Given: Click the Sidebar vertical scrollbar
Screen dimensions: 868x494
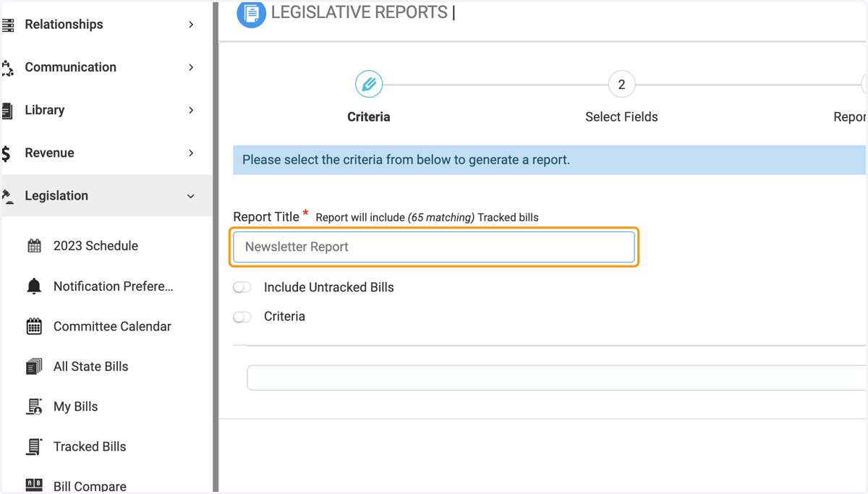Looking at the screenshot, I should [x=216, y=247].
